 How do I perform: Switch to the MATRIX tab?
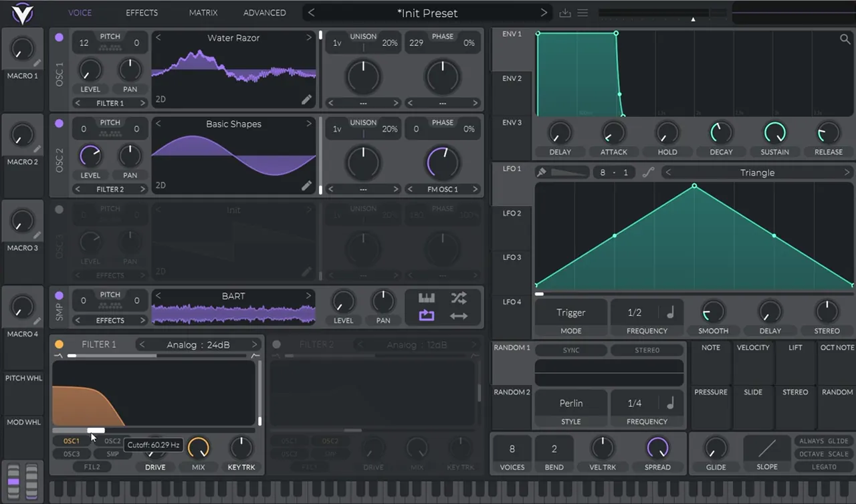click(203, 13)
